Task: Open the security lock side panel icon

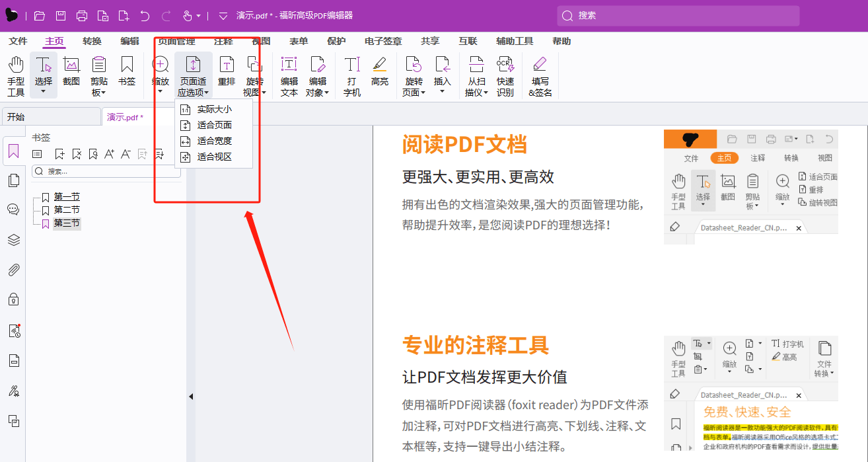Action: click(x=13, y=299)
